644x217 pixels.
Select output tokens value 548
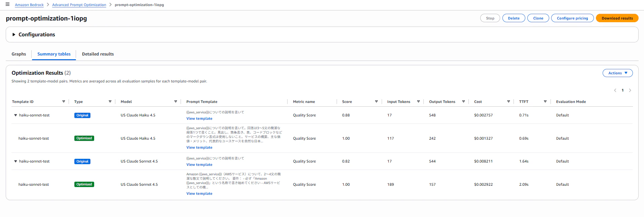tap(432, 115)
